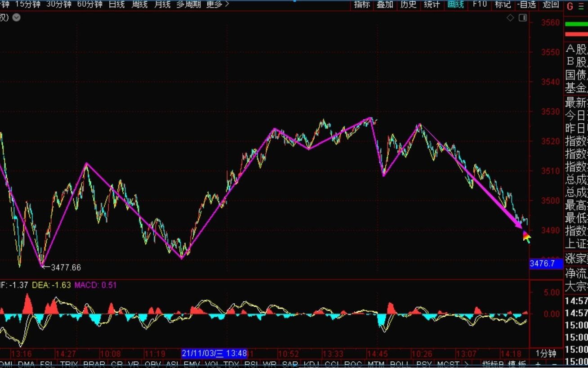
Task: Open the 指标 indicator menu
Action: [362, 4]
